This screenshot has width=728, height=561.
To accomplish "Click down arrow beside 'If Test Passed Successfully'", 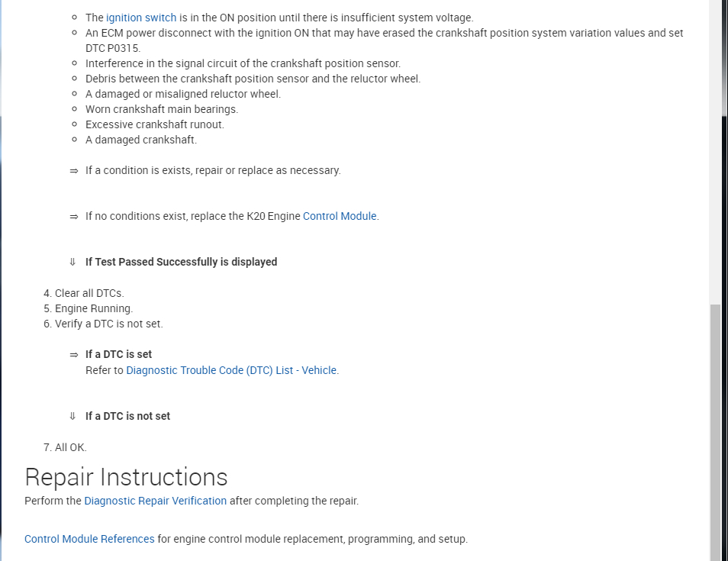I will (x=73, y=263).
